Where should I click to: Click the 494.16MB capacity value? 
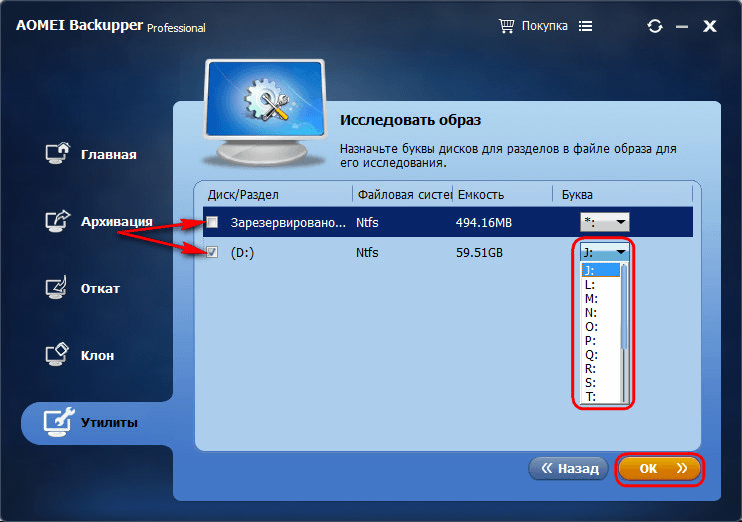tap(484, 223)
